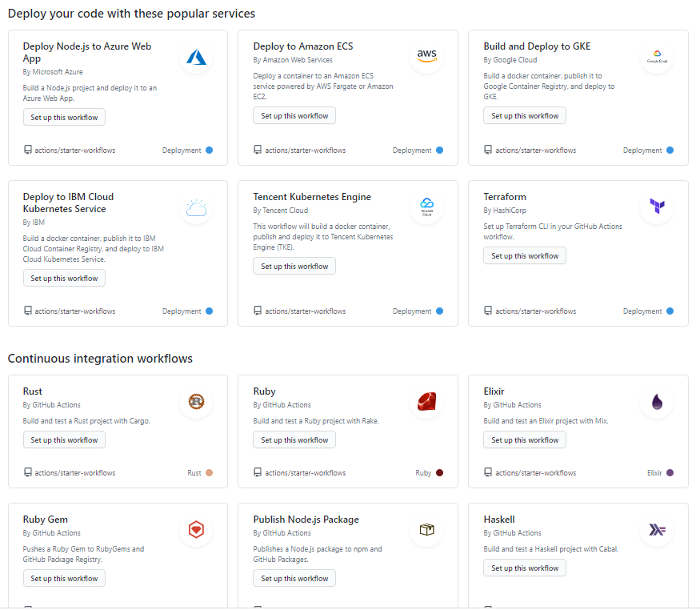Set up the Azure Web App workflow
This screenshot has width=700, height=610.
coord(64,117)
